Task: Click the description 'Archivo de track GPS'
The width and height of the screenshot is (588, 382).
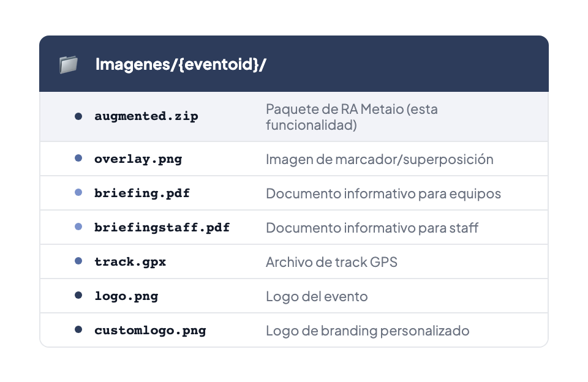Action: tap(331, 261)
